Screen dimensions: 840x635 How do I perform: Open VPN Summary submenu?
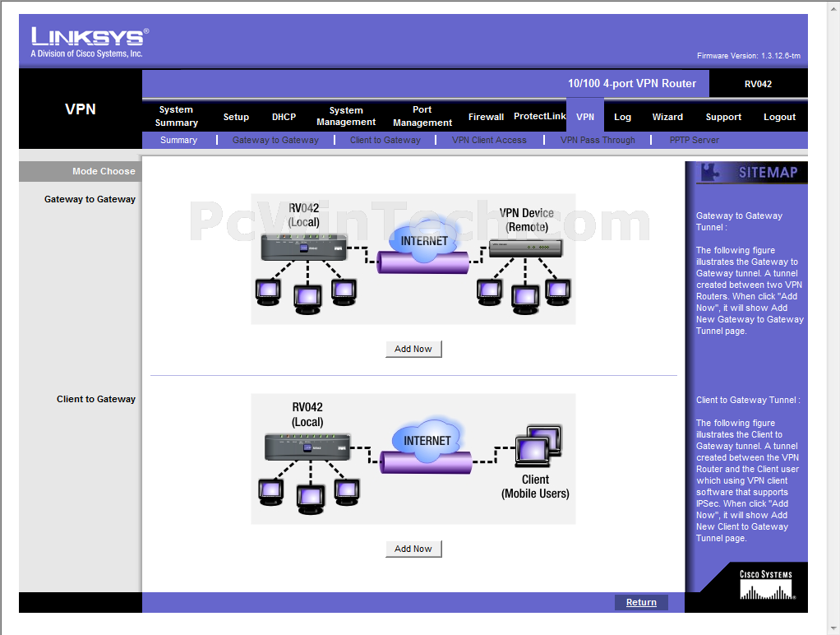(x=178, y=140)
